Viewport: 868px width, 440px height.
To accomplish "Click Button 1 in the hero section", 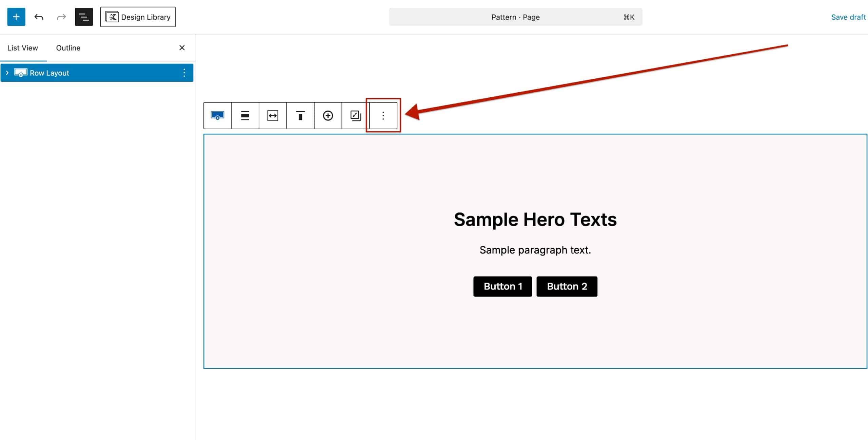I will (502, 286).
